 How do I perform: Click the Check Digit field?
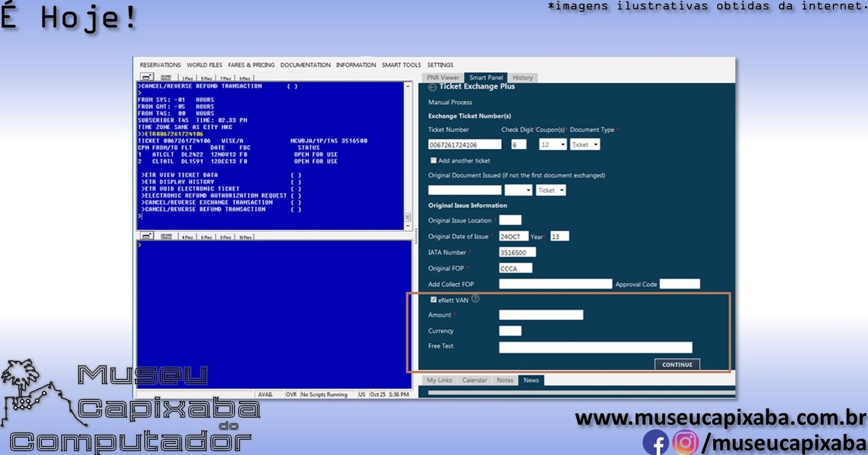(x=519, y=144)
